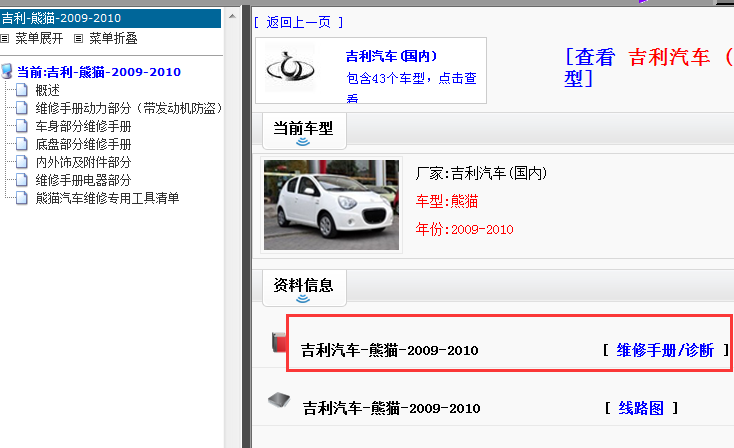Click the 返回上一页 back link
734x448 pixels.
pyautogui.click(x=299, y=22)
